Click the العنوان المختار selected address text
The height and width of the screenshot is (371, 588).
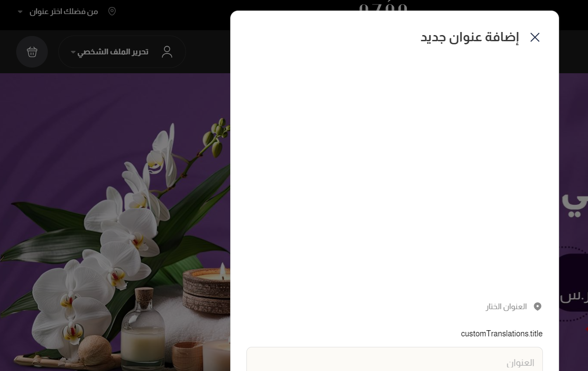tap(506, 307)
